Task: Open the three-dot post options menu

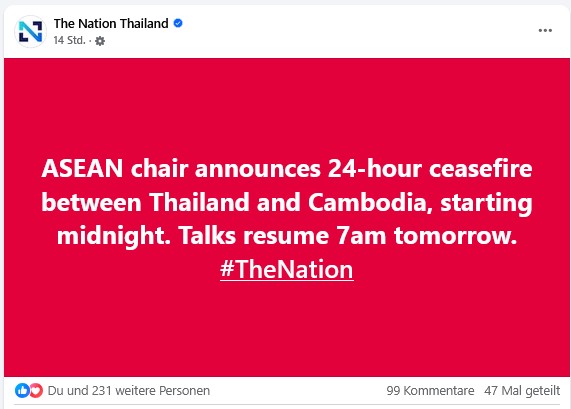Action: (x=545, y=31)
